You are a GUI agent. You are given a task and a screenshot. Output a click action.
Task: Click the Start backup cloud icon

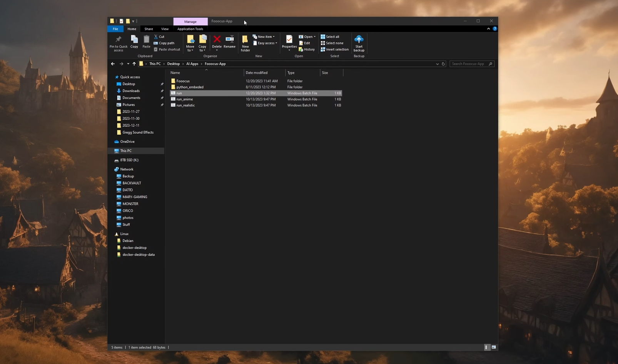(x=359, y=40)
